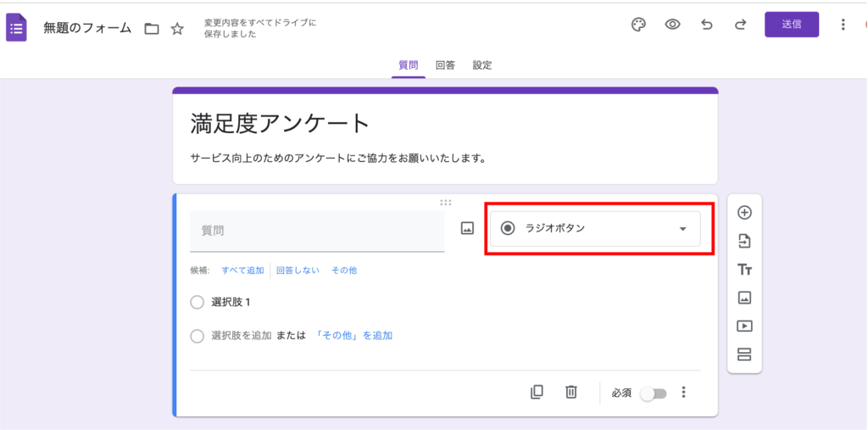868x430 pixels.
Task: Rename the 無題のフォーム document title
Action: point(87,28)
